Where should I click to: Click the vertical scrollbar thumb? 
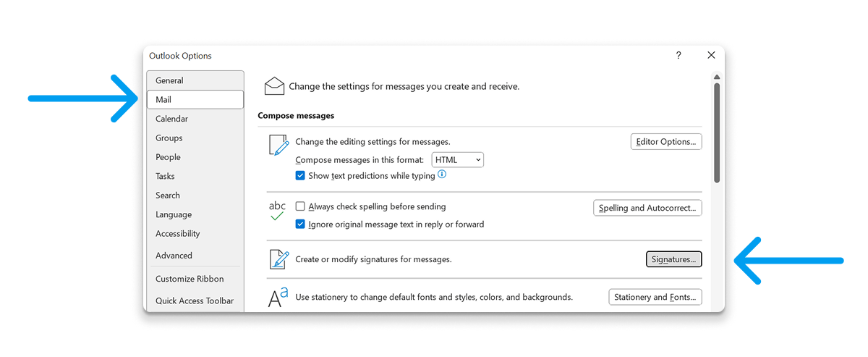[717, 133]
